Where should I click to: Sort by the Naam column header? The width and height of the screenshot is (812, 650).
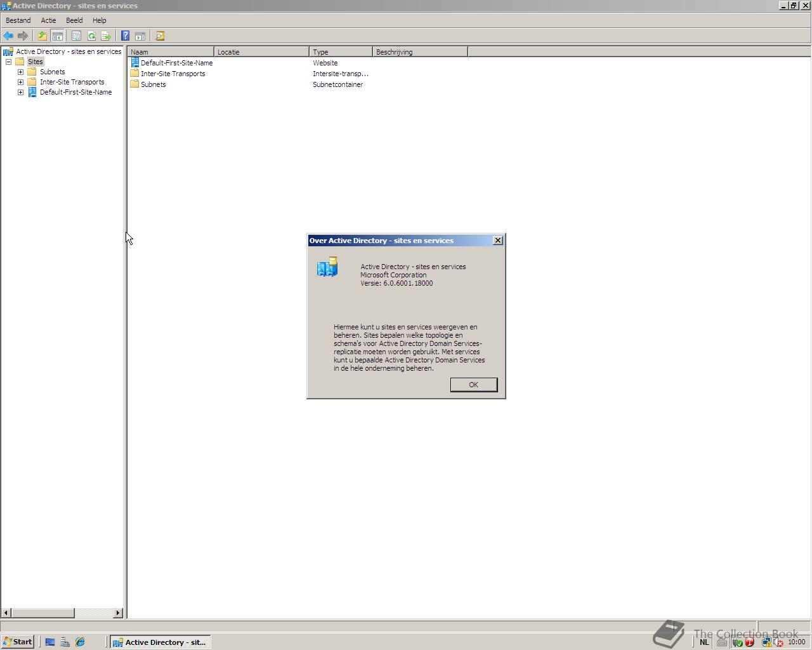click(x=171, y=52)
